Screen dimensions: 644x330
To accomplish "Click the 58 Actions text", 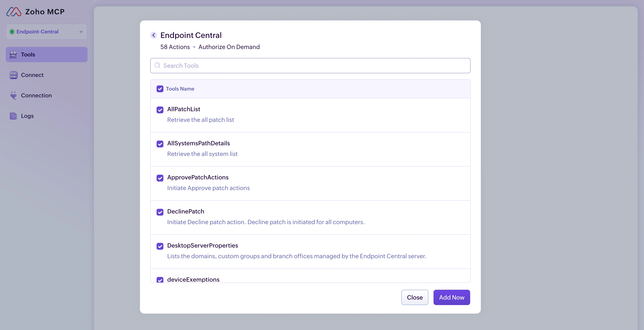I will pos(175,47).
